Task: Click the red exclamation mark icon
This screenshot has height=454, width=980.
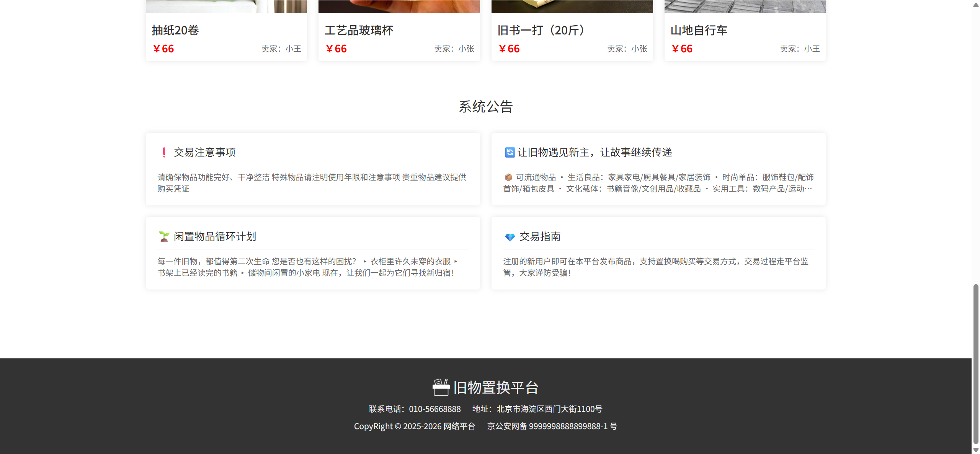Action: click(x=164, y=153)
